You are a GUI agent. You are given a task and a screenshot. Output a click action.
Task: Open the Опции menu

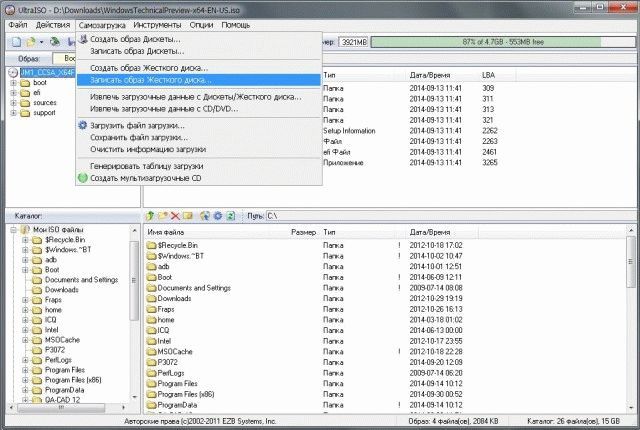coord(201,25)
